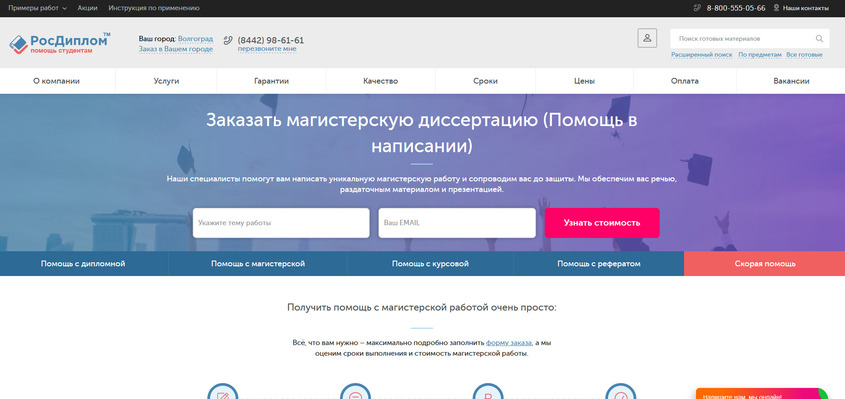Open the О компании menu

pyautogui.click(x=57, y=81)
